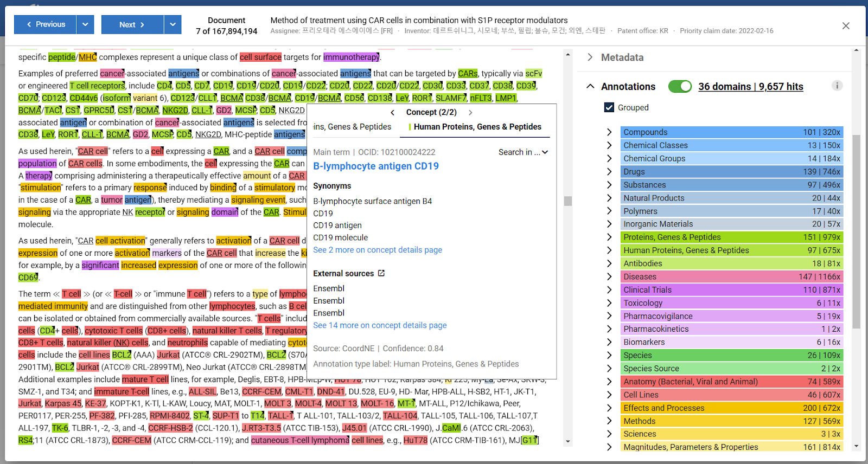The height and width of the screenshot is (464, 868).
Task: Go to the previous document
Action: [45, 24]
